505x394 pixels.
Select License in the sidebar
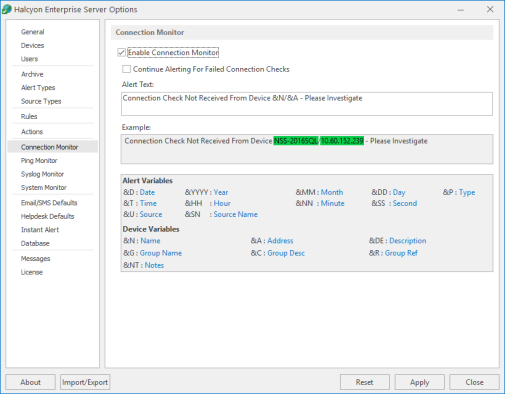click(x=32, y=272)
